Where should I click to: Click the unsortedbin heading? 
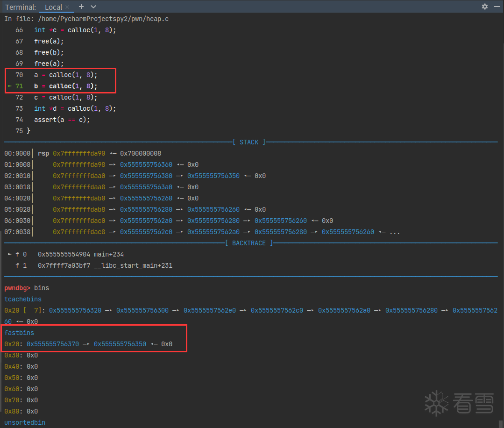tap(25, 422)
